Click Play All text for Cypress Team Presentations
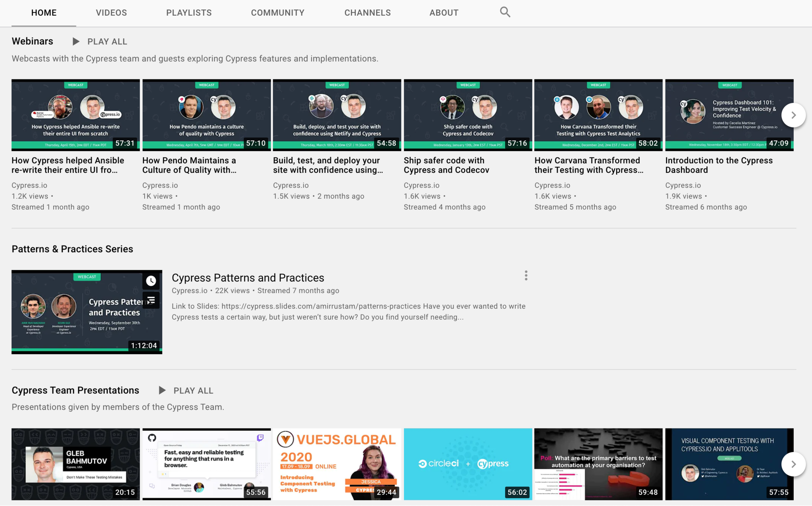The image size is (812, 506). tap(193, 391)
